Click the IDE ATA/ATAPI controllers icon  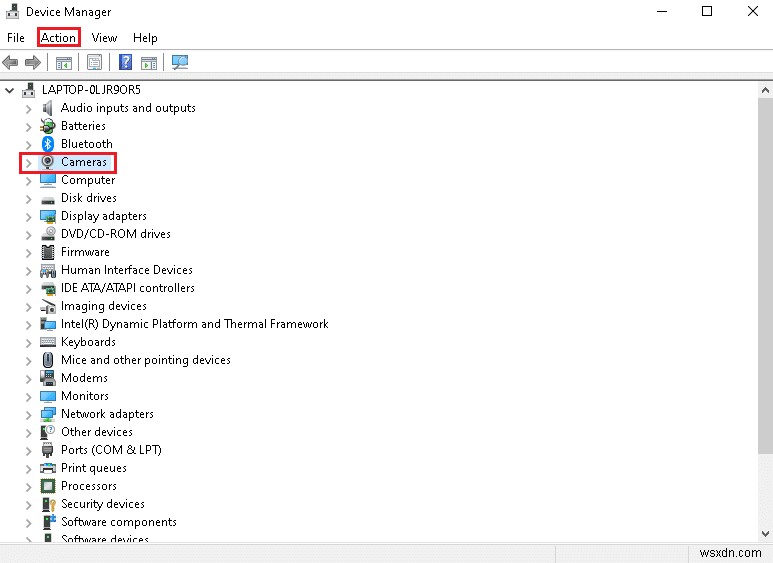(x=48, y=288)
